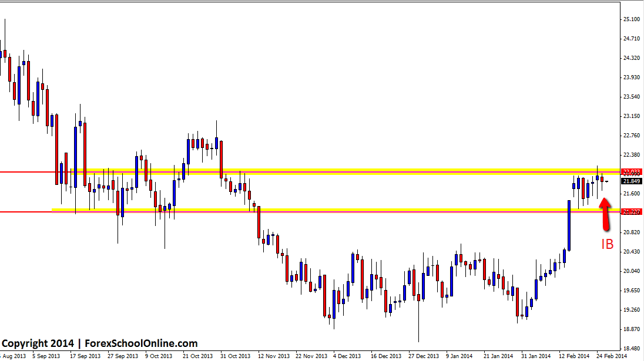644x361 pixels.
Task: Click the 18.870 label on price axis
Action: pos(632,329)
